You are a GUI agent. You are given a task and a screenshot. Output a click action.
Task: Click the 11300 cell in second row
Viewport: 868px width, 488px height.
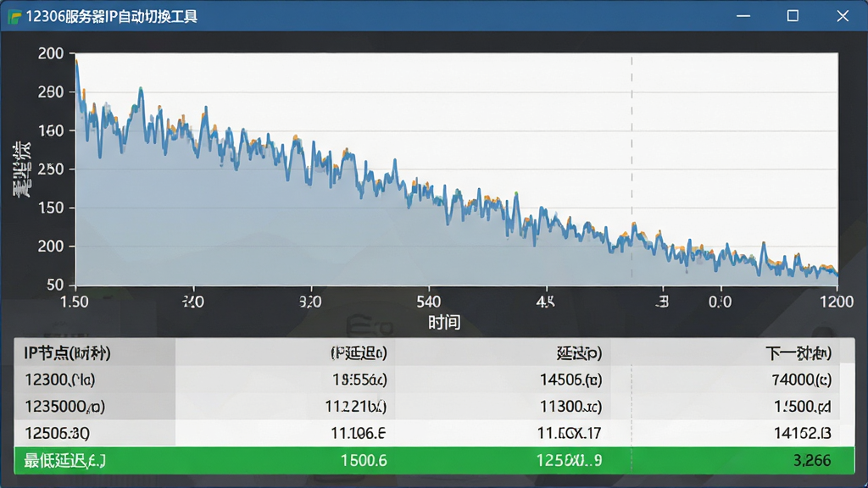(570, 406)
